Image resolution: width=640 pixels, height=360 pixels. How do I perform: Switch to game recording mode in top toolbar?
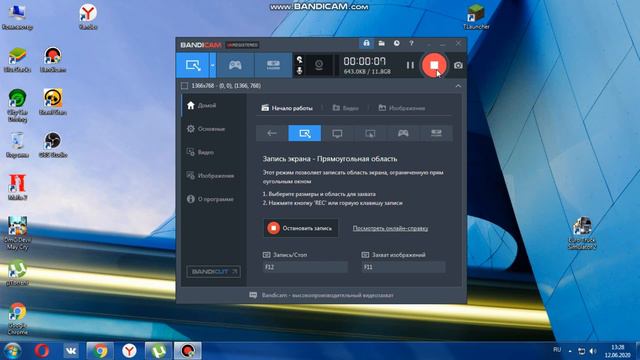(x=235, y=65)
